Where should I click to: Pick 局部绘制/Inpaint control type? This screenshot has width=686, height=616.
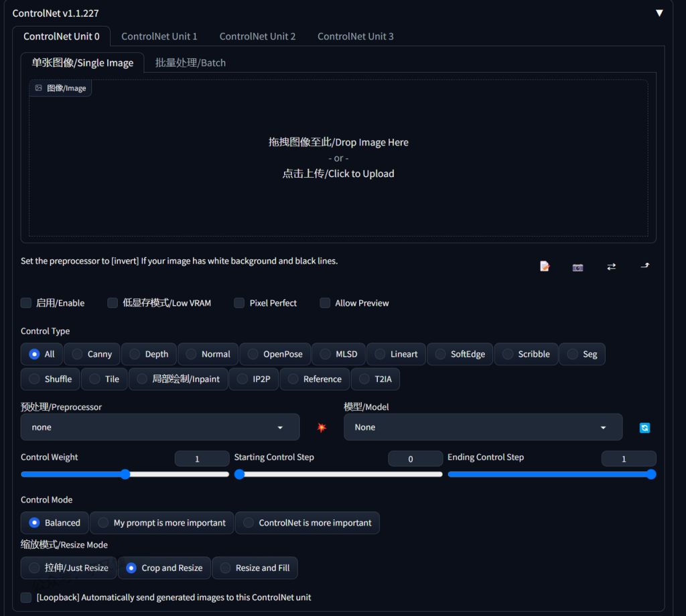coord(178,379)
